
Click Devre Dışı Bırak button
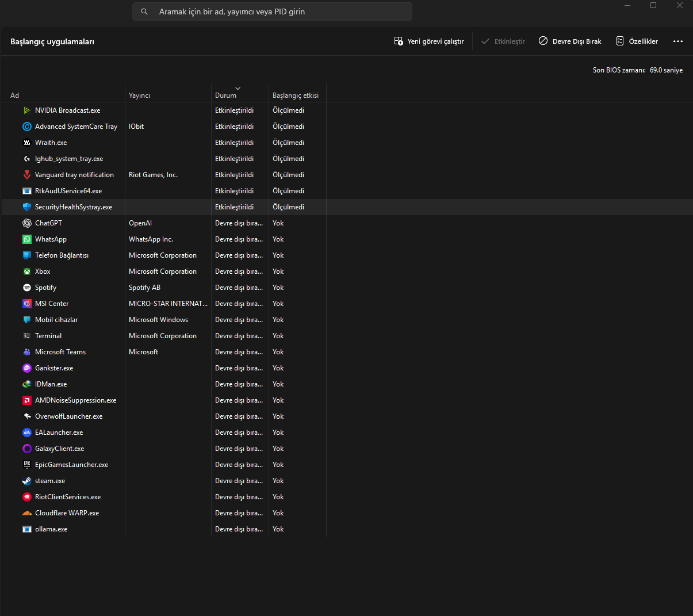coord(570,41)
